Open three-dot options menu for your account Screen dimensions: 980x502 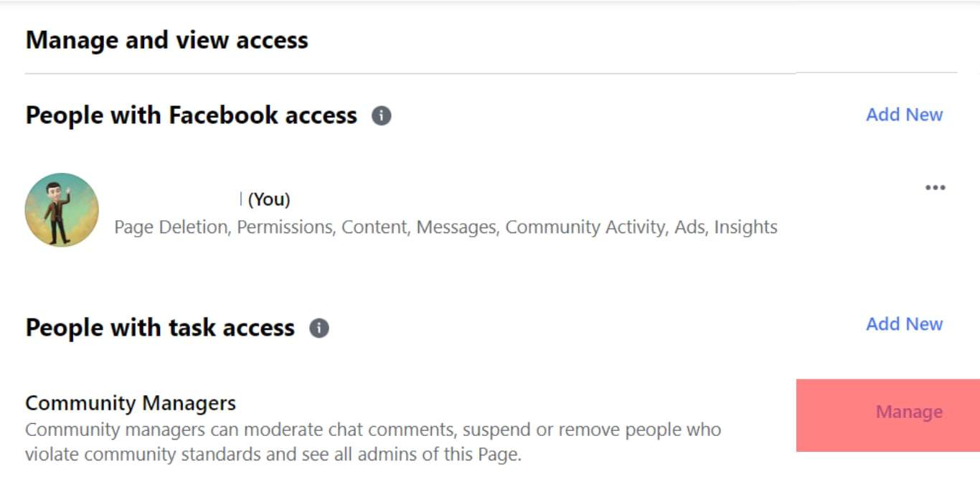pos(935,188)
